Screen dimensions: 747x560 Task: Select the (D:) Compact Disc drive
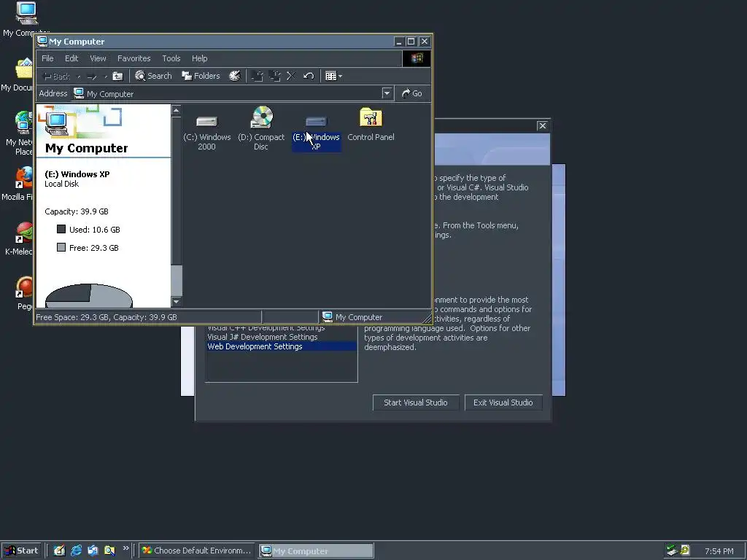[261, 128]
